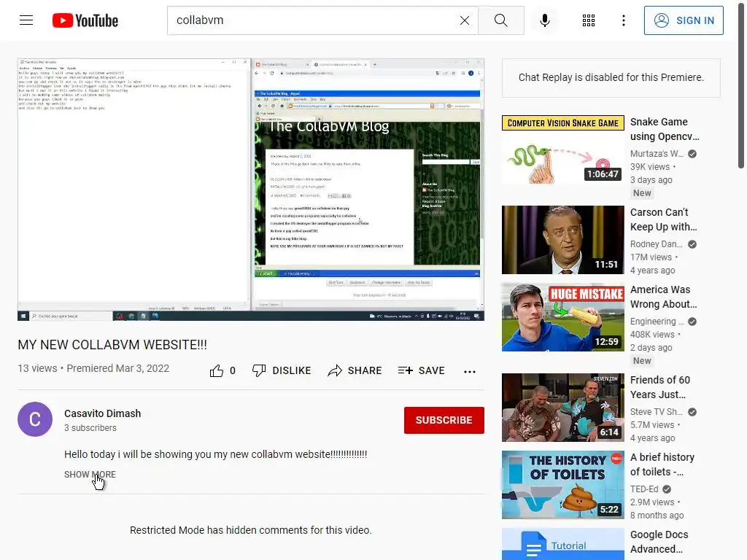The image size is (747, 560).
Task: Click the YouTube logo
Action: tap(85, 20)
